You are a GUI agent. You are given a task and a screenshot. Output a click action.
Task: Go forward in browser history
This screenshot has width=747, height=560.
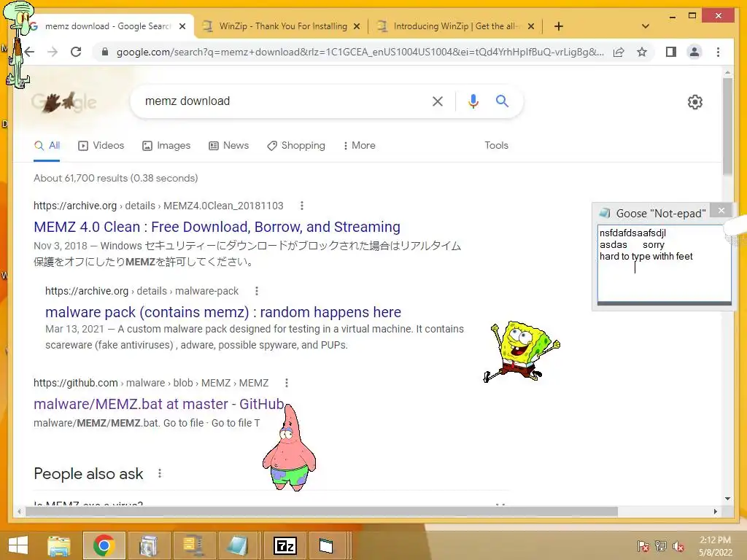coord(53,52)
